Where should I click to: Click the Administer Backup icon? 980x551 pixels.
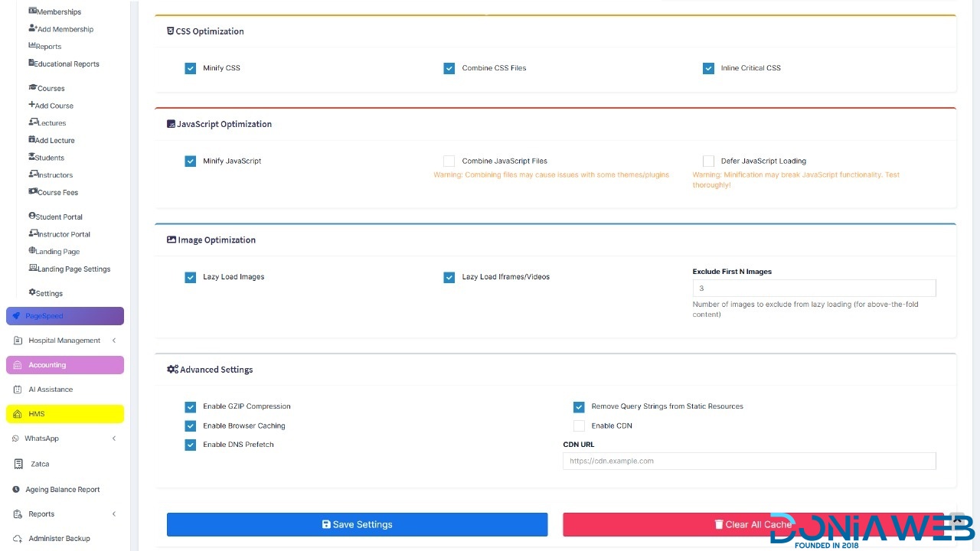tap(17, 539)
